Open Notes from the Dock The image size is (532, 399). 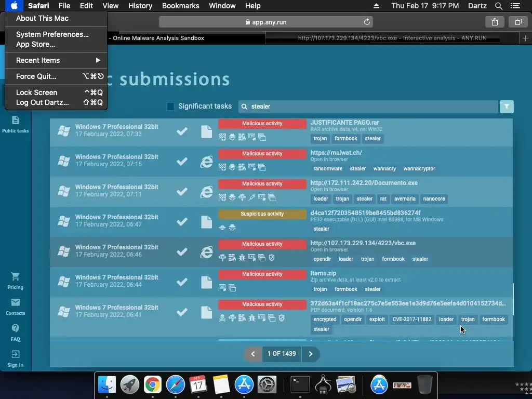[221, 384]
